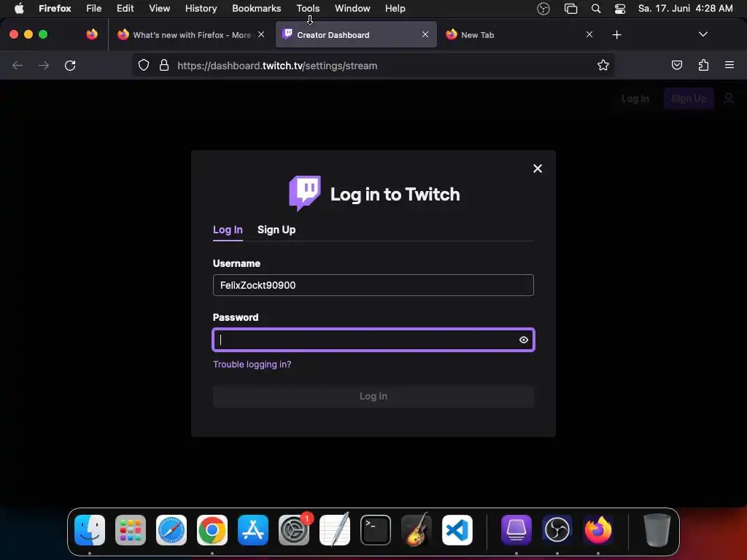
Task: Close the What's new with Firefox tab
Action: pos(261,34)
